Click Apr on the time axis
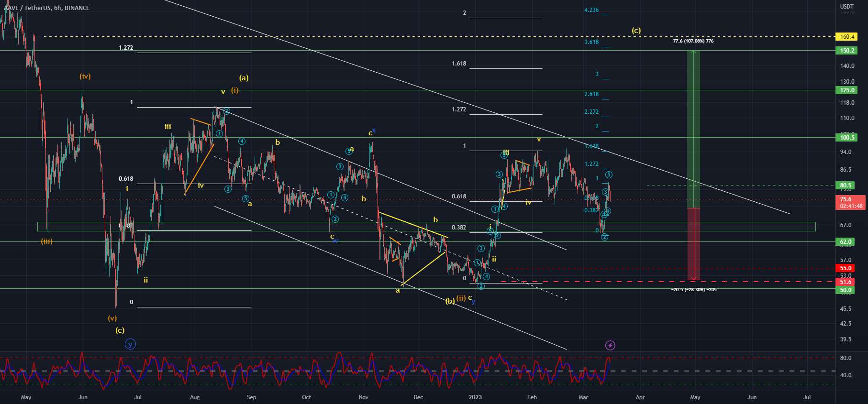 [x=640, y=397]
